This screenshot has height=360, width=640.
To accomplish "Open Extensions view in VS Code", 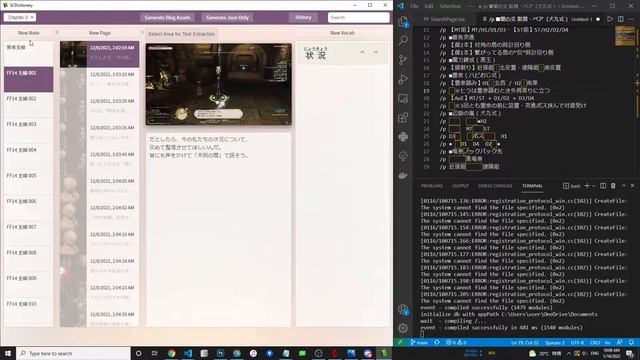I will click(403, 118).
